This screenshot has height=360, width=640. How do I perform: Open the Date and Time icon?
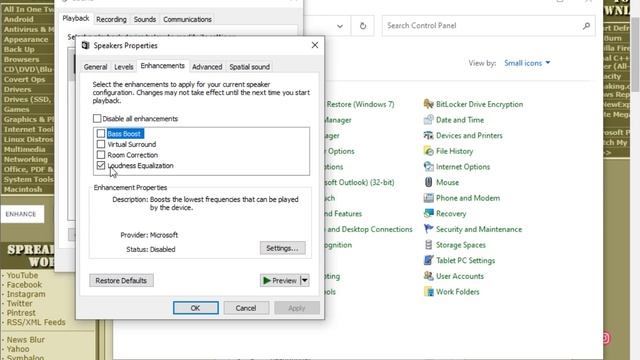(428, 120)
